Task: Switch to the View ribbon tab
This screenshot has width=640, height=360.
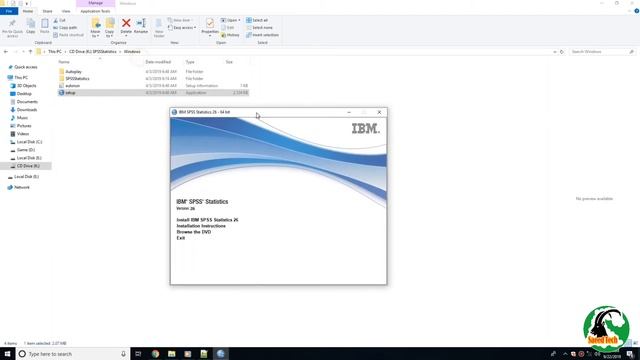Action: (x=66, y=11)
